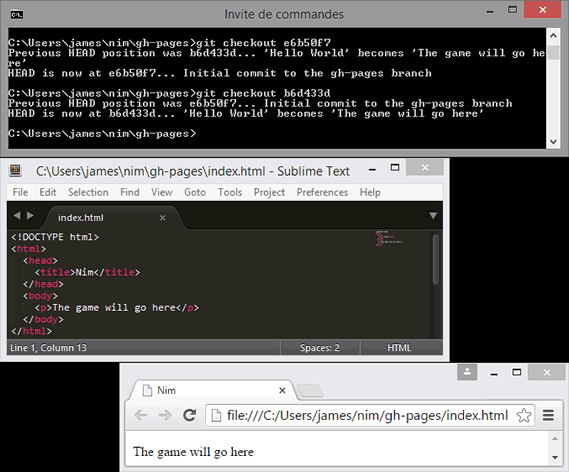The height and width of the screenshot is (472, 569).
Task: Click the Sublime Text vertical scrollbar thumb
Action: [436, 259]
